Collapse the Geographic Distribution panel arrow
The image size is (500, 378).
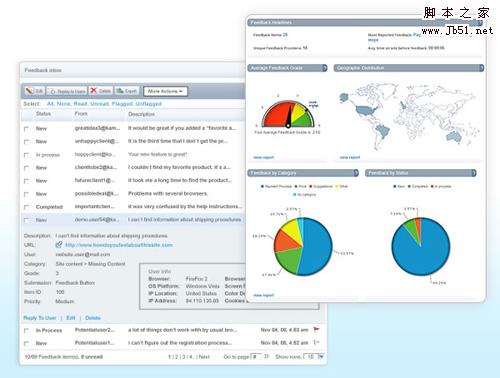(481, 68)
